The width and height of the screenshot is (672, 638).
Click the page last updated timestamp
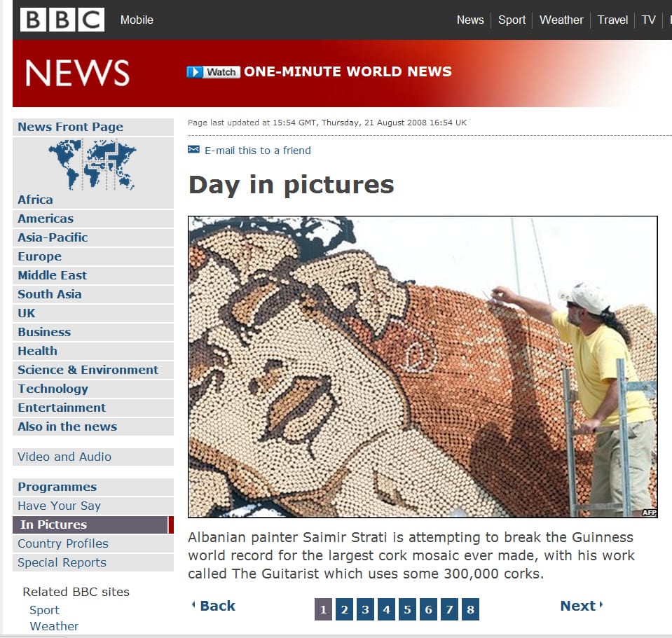click(327, 123)
